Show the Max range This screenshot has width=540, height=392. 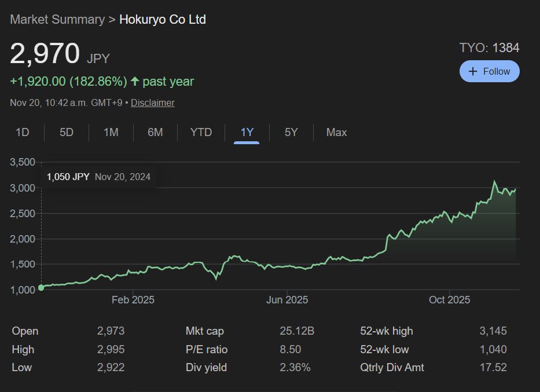(x=336, y=132)
